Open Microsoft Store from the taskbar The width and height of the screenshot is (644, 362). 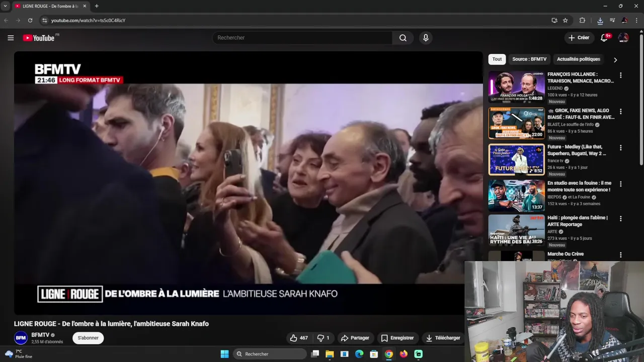click(374, 354)
